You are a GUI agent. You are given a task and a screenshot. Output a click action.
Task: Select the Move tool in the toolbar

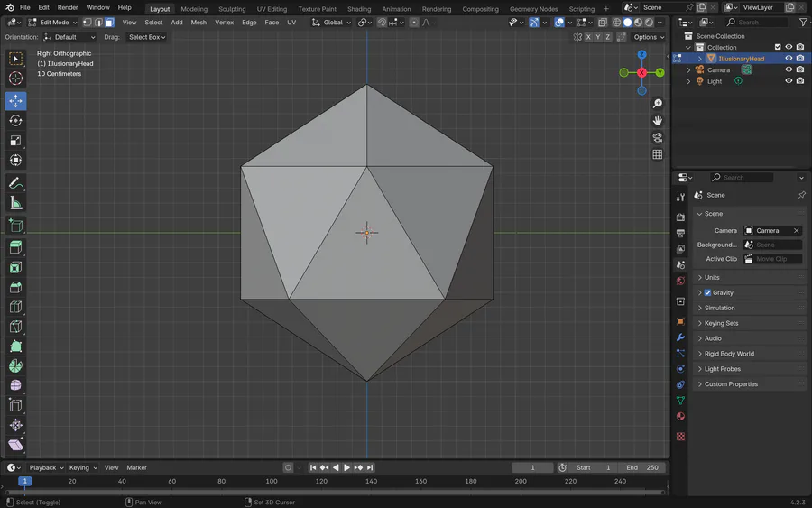pyautogui.click(x=15, y=101)
